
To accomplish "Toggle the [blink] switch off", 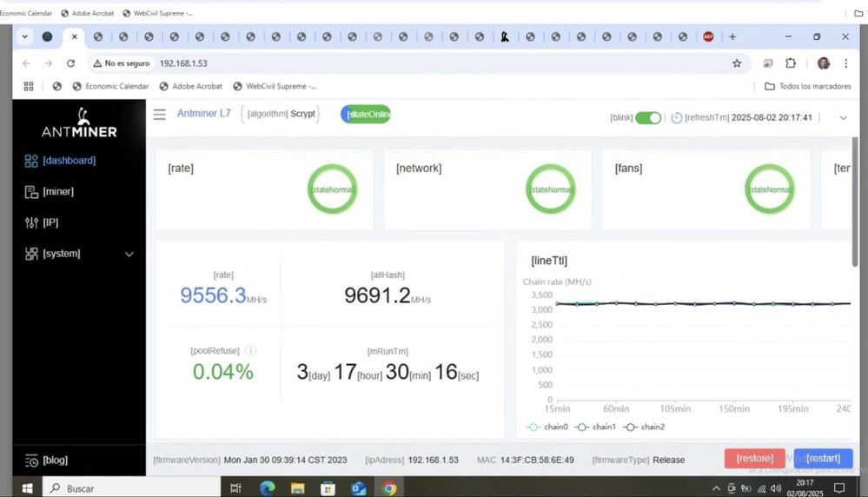I will pos(647,118).
